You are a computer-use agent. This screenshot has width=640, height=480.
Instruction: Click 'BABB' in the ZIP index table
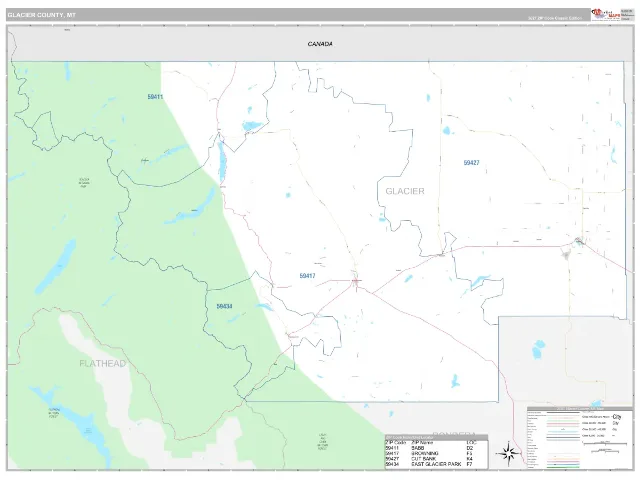pyautogui.click(x=419, y=448)
